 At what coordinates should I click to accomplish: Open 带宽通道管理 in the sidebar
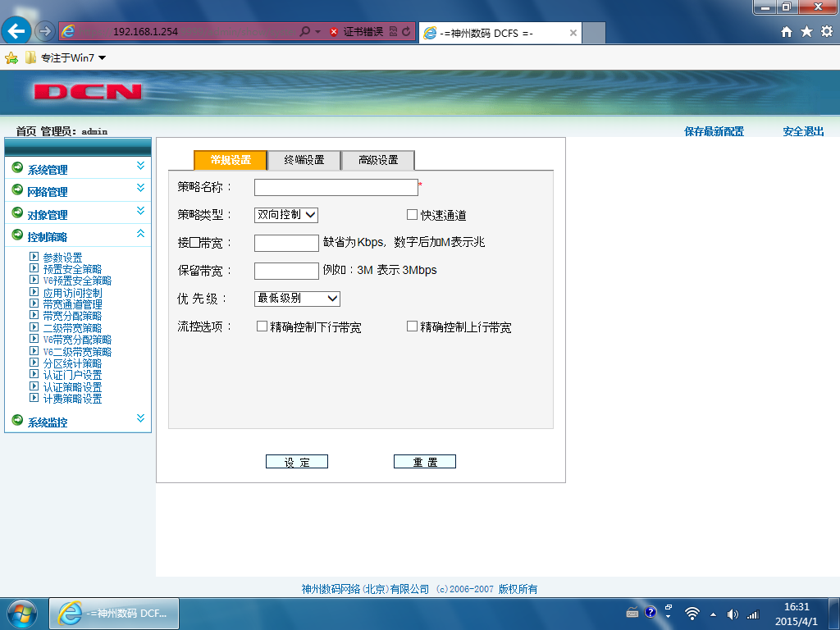(72, 304)
